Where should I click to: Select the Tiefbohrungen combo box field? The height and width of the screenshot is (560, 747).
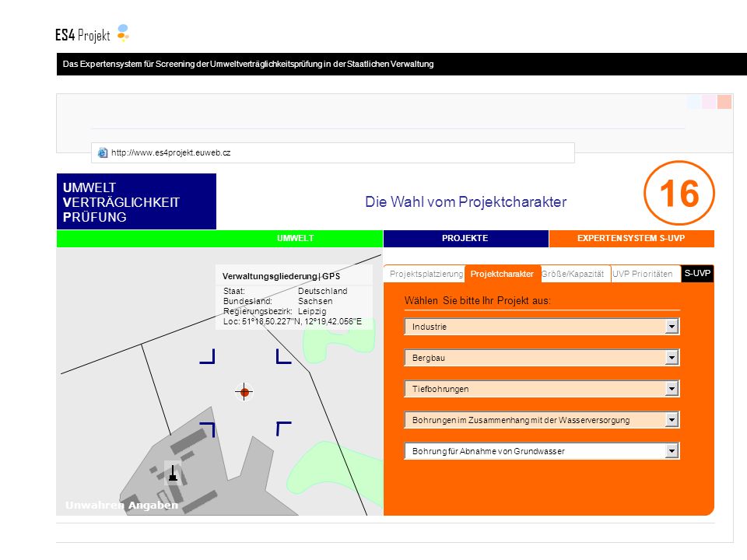[x=542, y=389]
